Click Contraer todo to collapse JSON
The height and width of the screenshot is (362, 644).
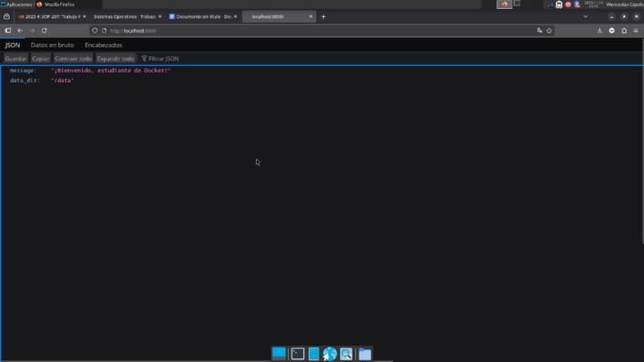(x=73, y=58)
